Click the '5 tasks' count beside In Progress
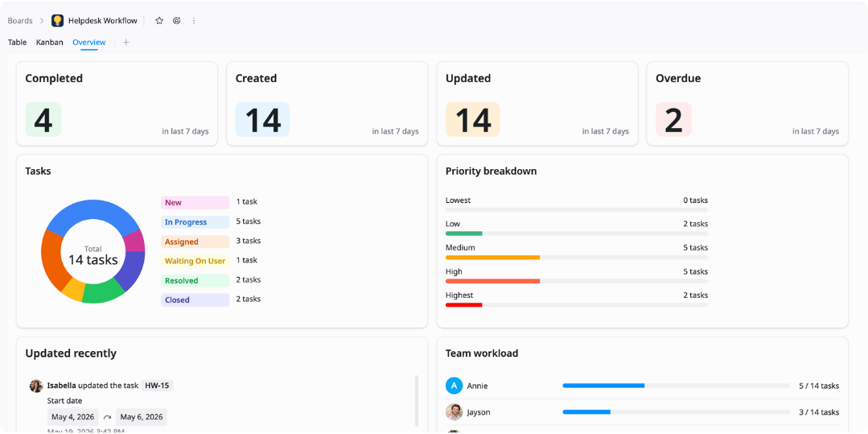The height and width of the screenshot is (434, 868). [x=248, y=221]
